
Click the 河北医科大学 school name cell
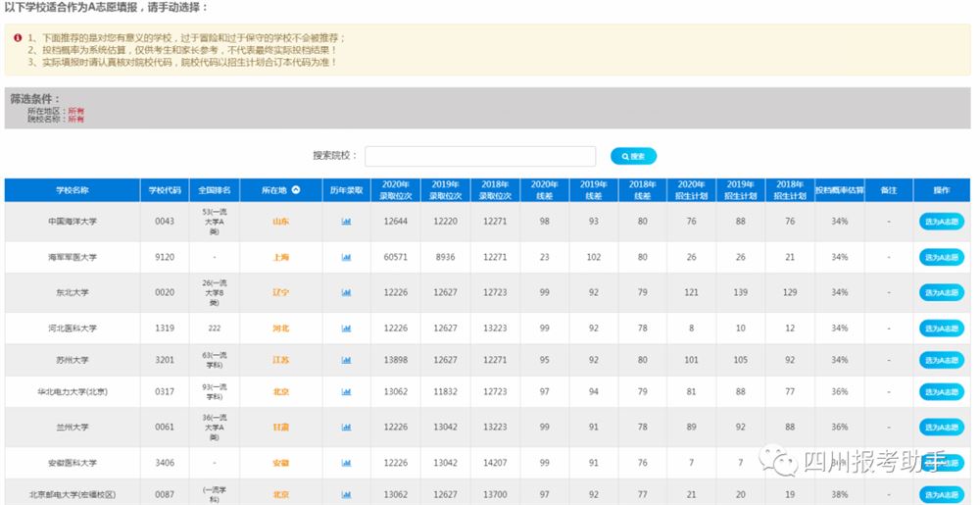[72, 328]
